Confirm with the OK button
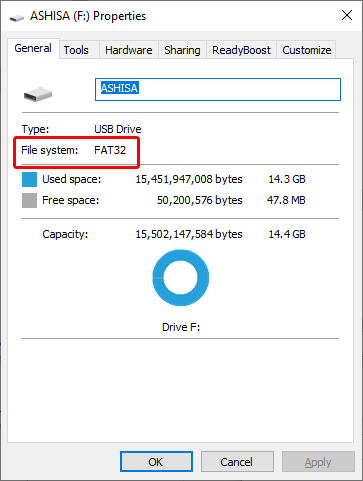Image resolution: width=363 pixels, height=481 pixels. pyautogui.click(x=156, y=462)
